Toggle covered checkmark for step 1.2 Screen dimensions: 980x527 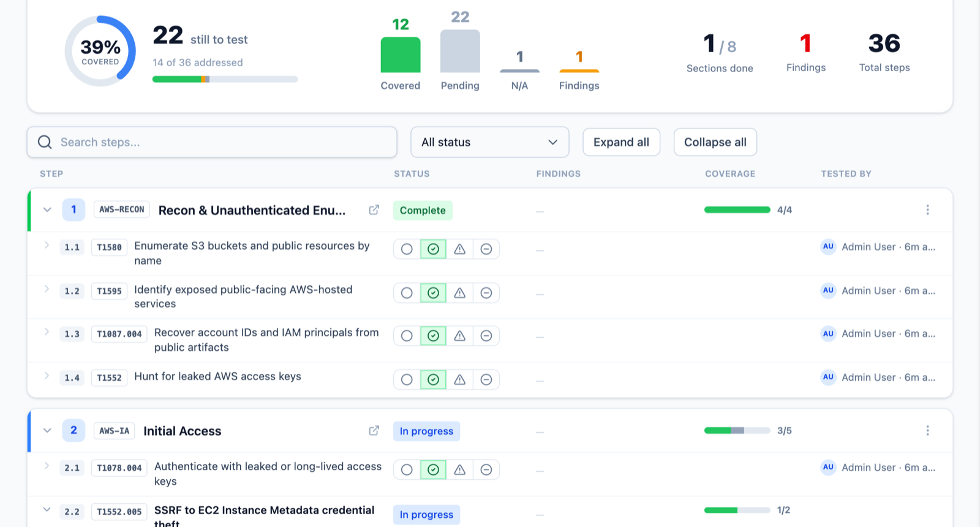[x=433, y=293]
